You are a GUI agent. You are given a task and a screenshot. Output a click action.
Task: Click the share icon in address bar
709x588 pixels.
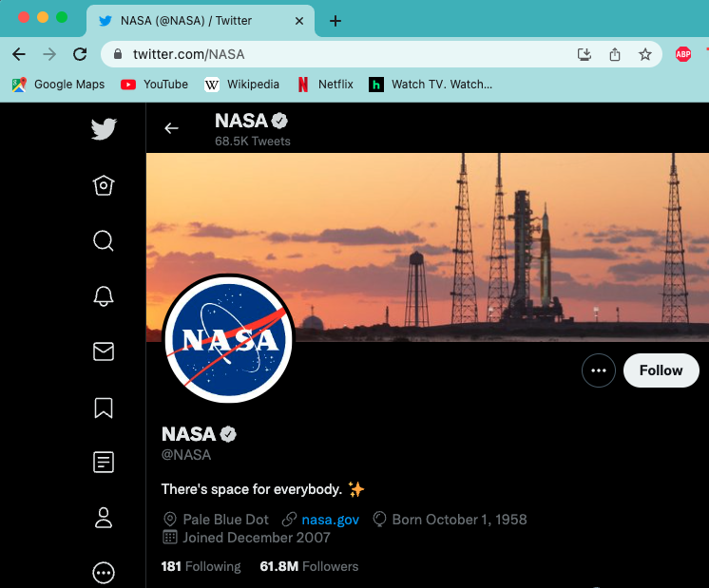[x=615, y=55]
